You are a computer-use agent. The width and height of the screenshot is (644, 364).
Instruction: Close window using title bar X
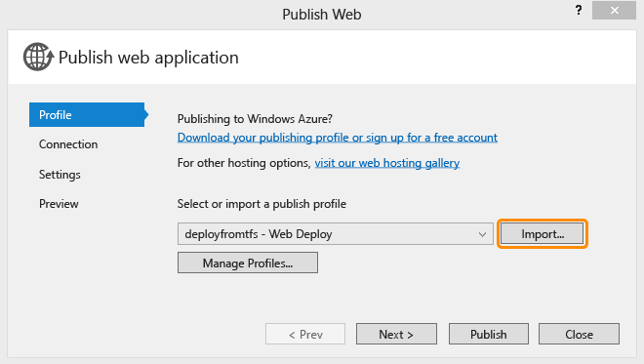[x=614, y=11]
